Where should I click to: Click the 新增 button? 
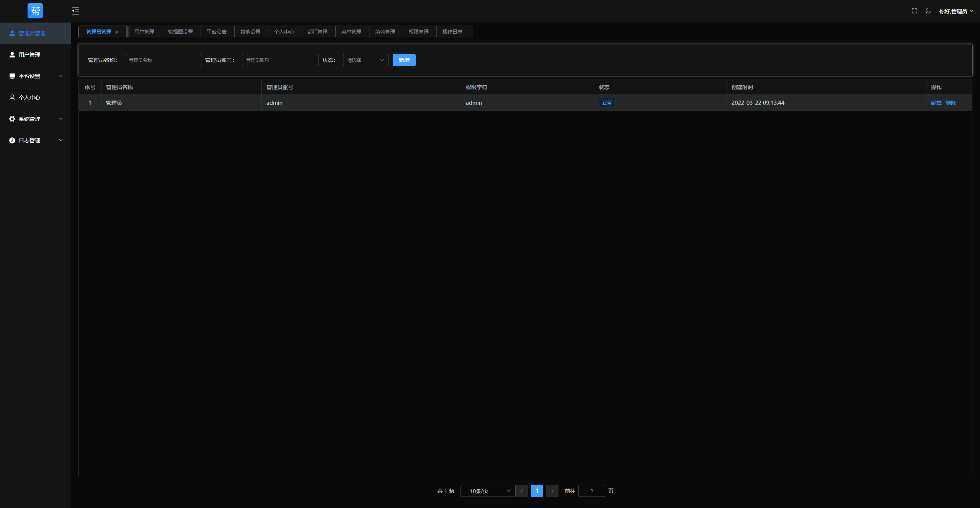pyautogui.click(x=404, y=60)
